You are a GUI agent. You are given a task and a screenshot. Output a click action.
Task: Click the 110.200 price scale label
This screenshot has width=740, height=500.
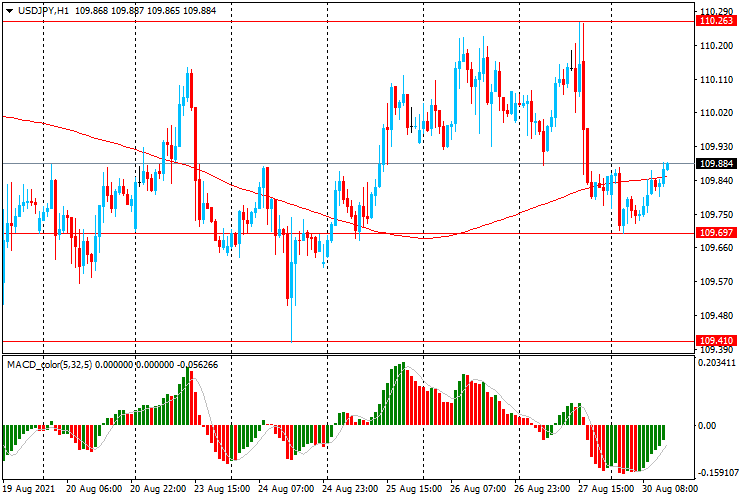click(716, 46)
